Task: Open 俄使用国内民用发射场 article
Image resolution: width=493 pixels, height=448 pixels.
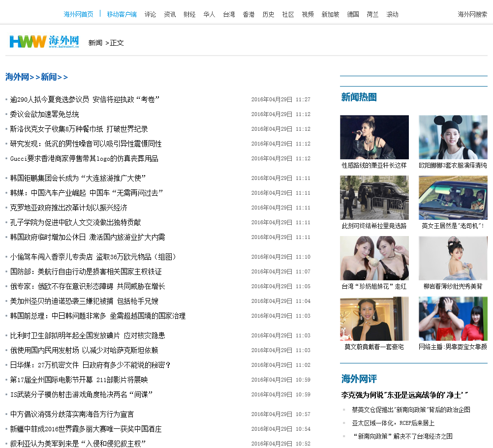Action: pyautogui.click(x=84, y=350)
